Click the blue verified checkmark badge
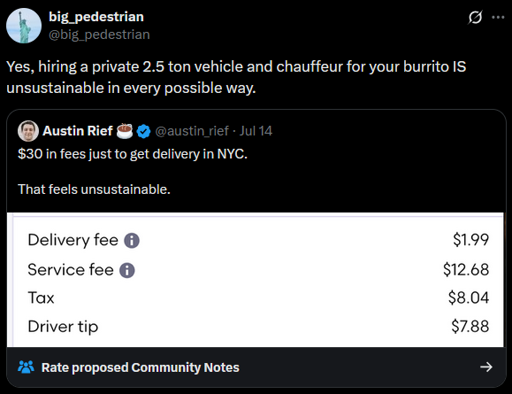This screenshot has height=394, width=512. click(144, 131)
